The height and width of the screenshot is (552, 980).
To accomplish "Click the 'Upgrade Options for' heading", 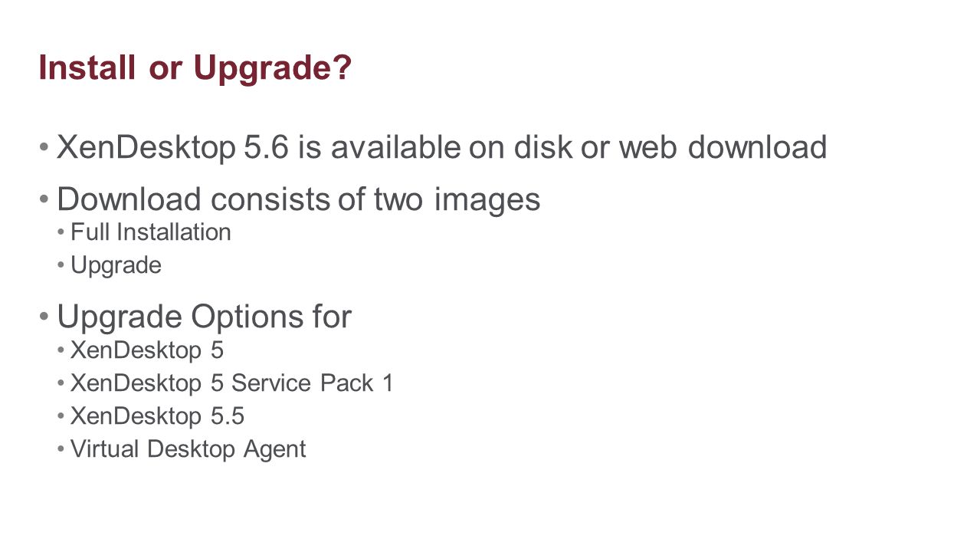I will [204, 316].
